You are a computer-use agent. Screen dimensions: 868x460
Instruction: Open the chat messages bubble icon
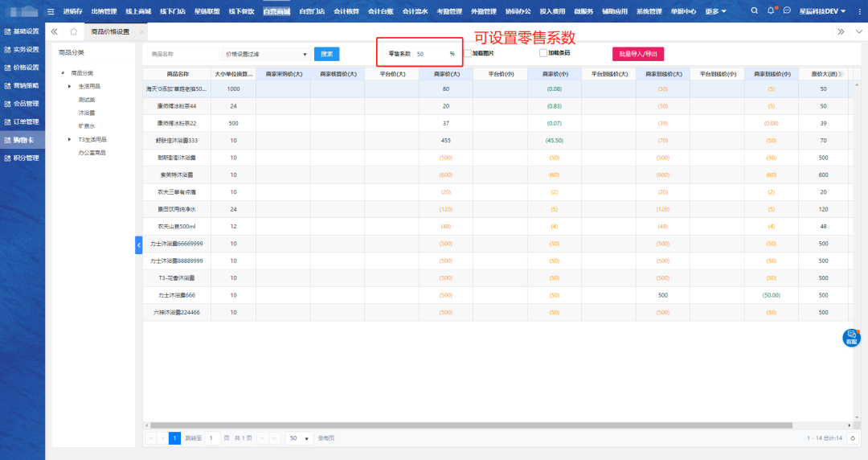(x=787, y=11)
